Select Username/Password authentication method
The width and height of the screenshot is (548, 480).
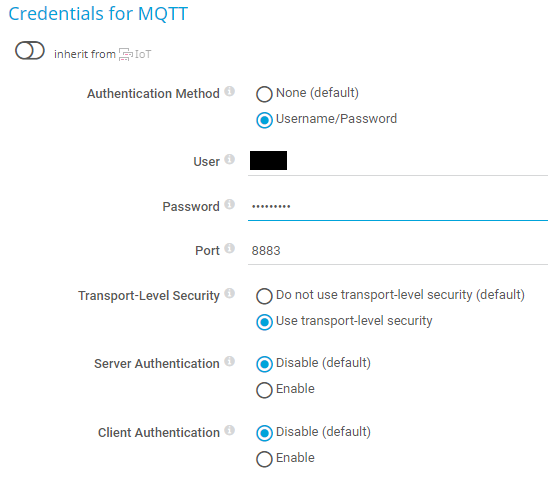[264, 120]
